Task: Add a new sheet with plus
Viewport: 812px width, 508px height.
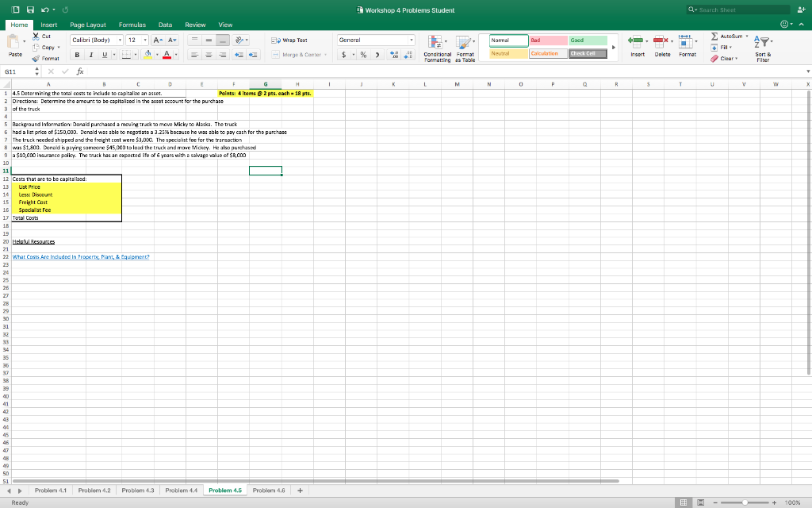Action: pyautogui.click(x=300, y=491)
